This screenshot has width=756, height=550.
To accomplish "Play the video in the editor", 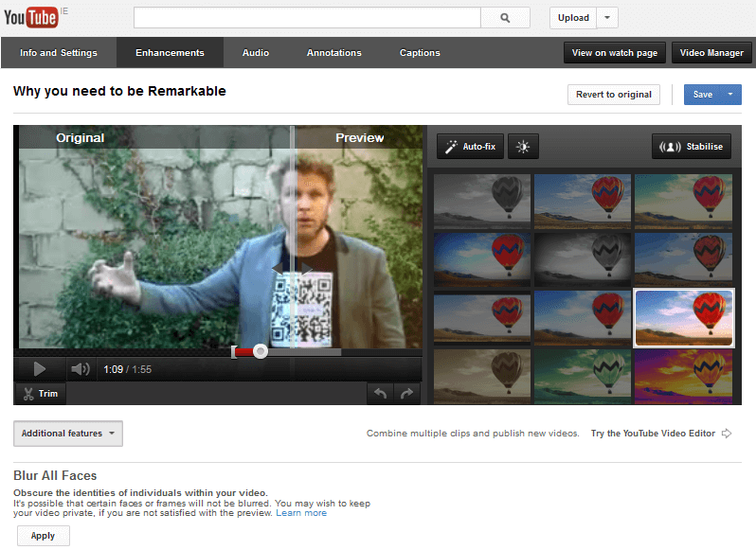I will pos(40,369).
